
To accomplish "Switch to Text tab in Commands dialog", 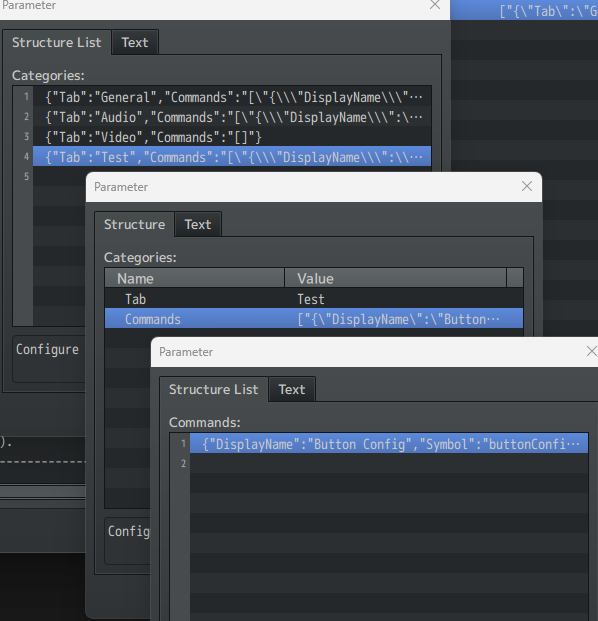I will point(292,389).
